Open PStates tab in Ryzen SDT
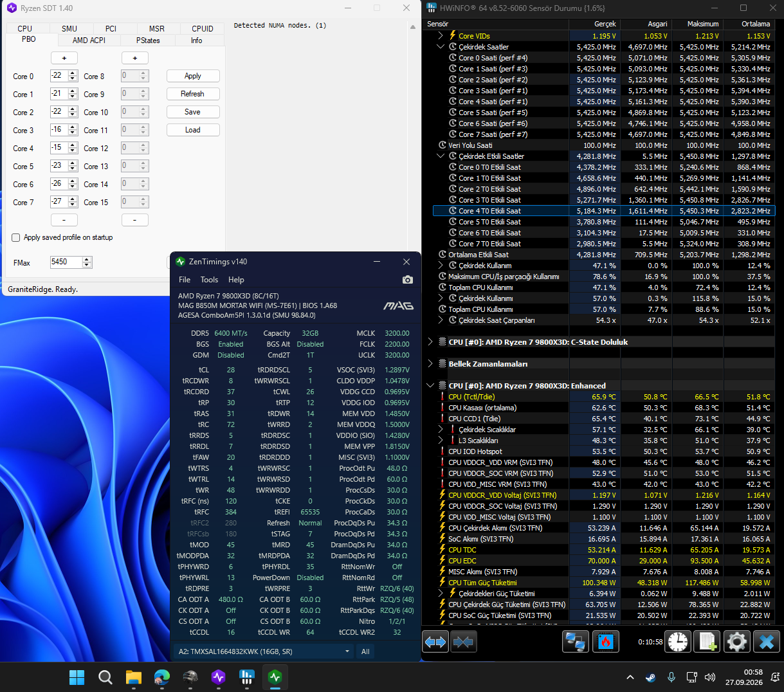Viewport: 784px width, 692px height. pyautogui.click(x=148, y=40)
